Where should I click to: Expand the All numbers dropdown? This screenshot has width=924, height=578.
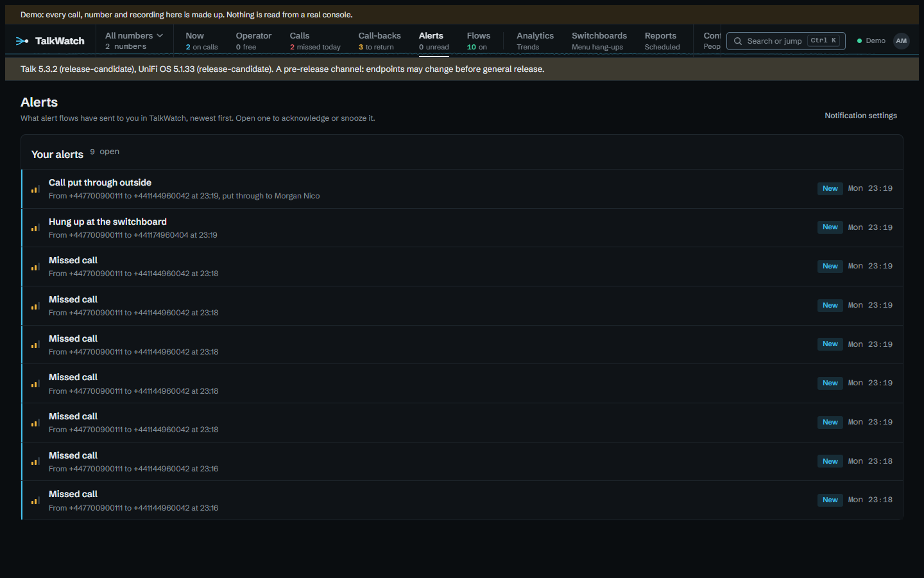[x=134, y=41]
